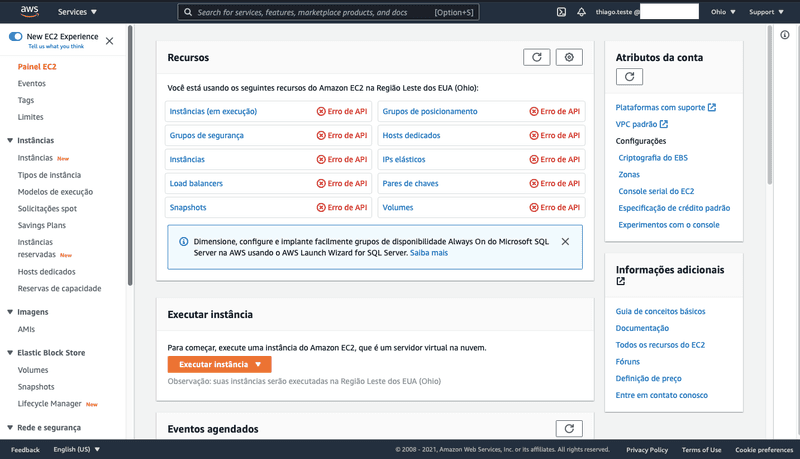Click external link icon beside VPC padrão

[664, 124]
